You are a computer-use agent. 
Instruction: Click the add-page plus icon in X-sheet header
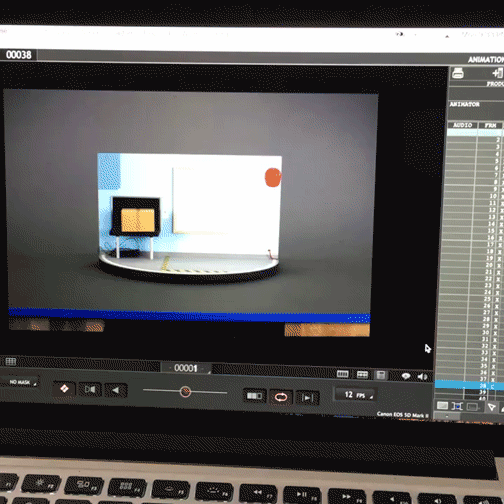(497, 73)
